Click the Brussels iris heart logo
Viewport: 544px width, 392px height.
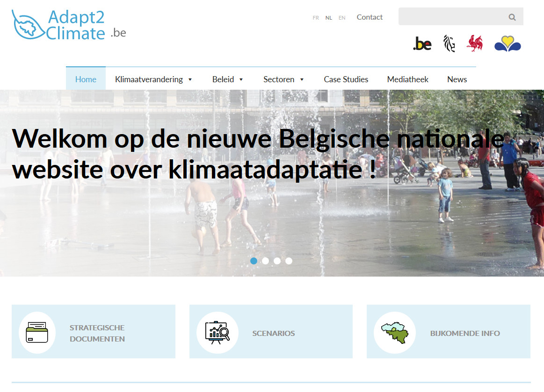508,44
